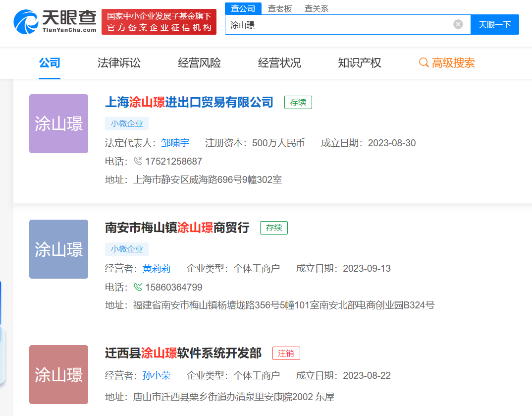Click the 涂山璟 blue company avatar thumbnail

58,249
